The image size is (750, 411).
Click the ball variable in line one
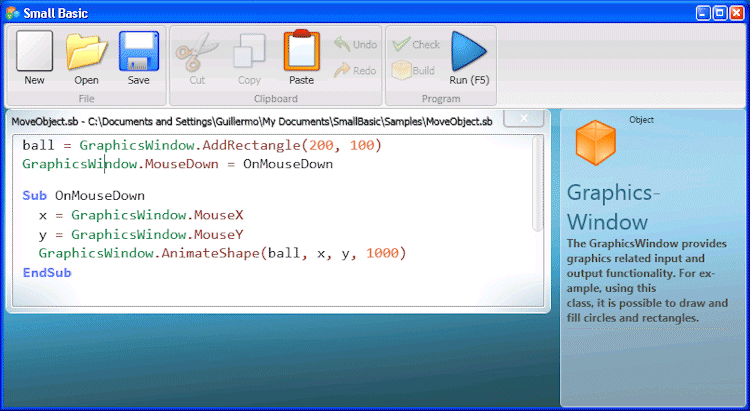pyautogui.click(x=38, y=145)
